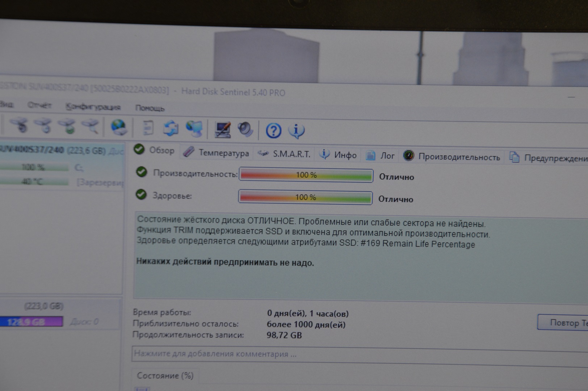
Task: Click the Время работы label
Action: (162, 312)
